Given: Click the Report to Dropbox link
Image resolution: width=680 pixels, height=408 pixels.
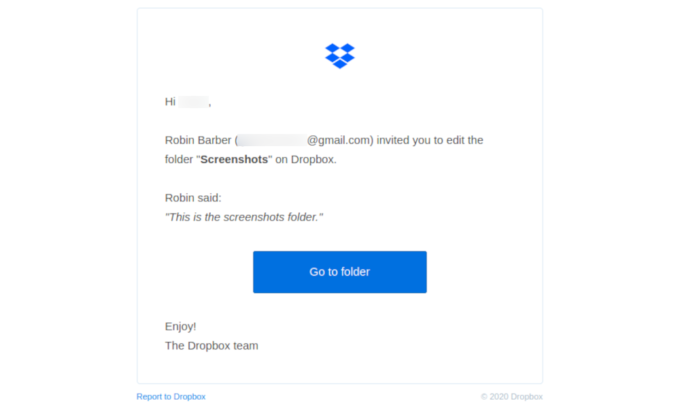Looking at the screenshot, I should [x=171, y=397].
